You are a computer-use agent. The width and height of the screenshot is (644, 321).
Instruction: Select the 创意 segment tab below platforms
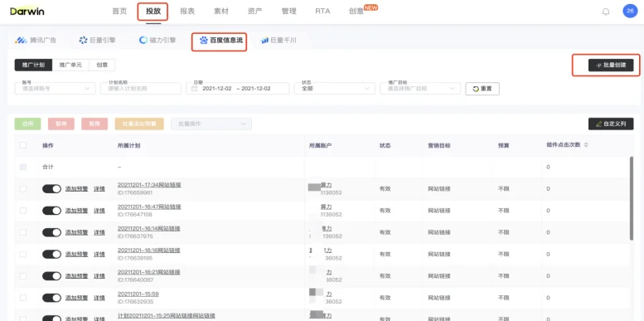coord(102,65)
